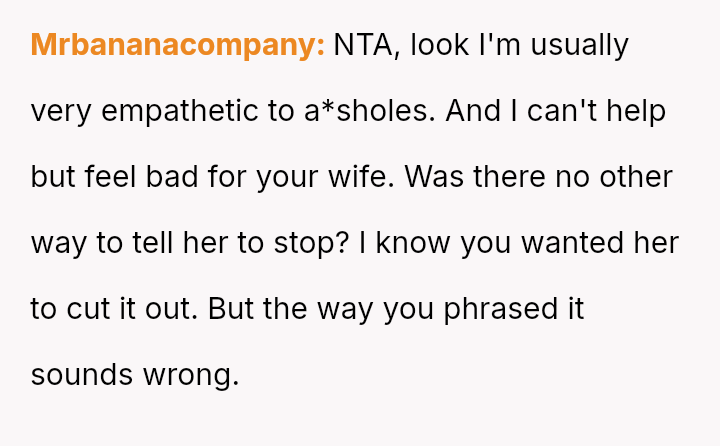This screenshot has height=446, width=720.
Task: Click the word "other" at the line end
Action: tap(634, 178)
